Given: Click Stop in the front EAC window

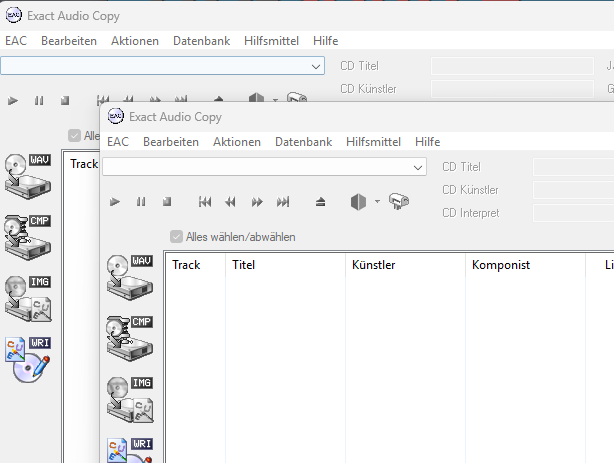Looking at the screenshot, I should [x=167, y=202].
